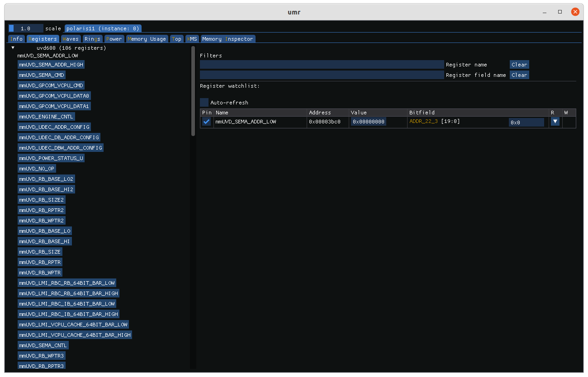Clear the Register field name filter
588x377 pixels.
519,75
